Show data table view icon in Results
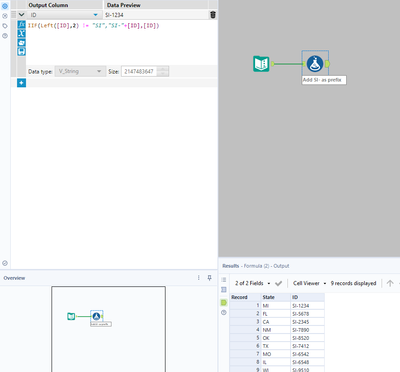400x372 pixels. click(224, 290)
